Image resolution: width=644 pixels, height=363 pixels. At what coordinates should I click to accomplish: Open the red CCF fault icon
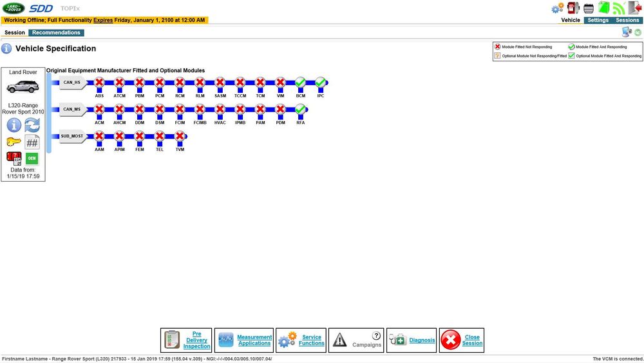[14, 158]
